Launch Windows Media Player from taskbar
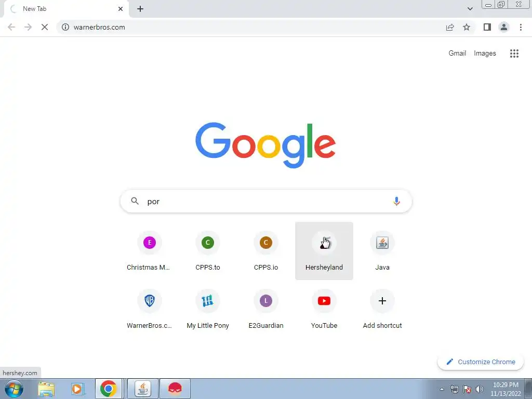 77,389
